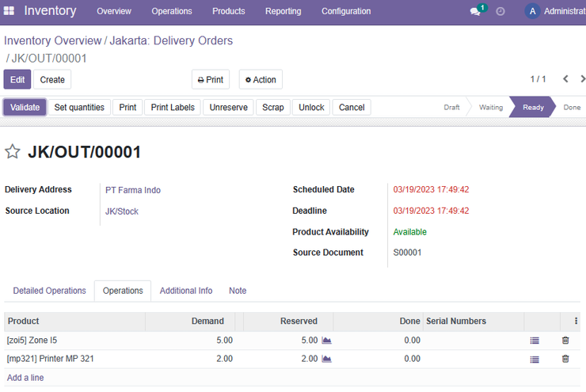
Task: Click Demand value 2.00 for Printer MP 321
Action: tap(224, 359)
